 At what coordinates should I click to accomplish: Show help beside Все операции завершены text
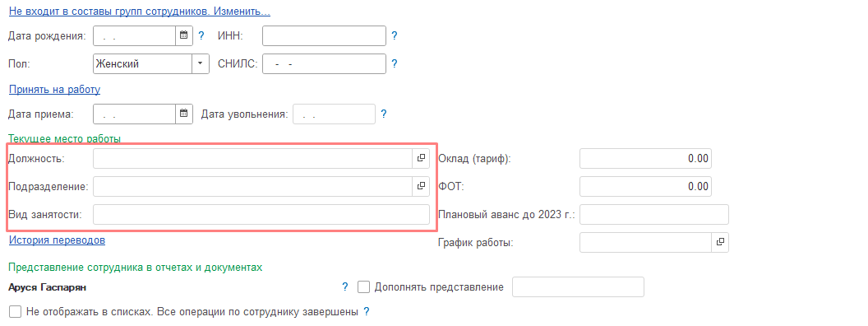pyautogui.click(x=367, y=311)
